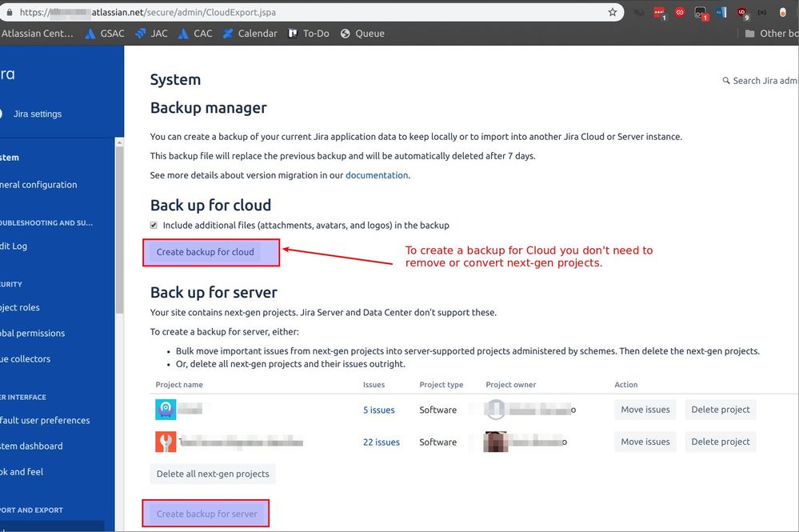The height and width of the screenshot is (532, 799).
Task: Click the curly braces extension icon
Action: [x=761, y=12]
